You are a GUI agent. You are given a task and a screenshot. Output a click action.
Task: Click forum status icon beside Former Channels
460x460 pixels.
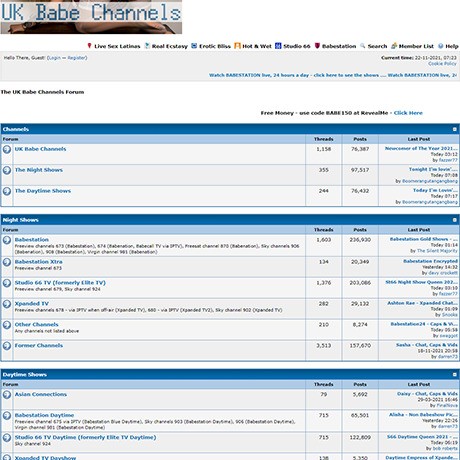(x=7, y=346)
